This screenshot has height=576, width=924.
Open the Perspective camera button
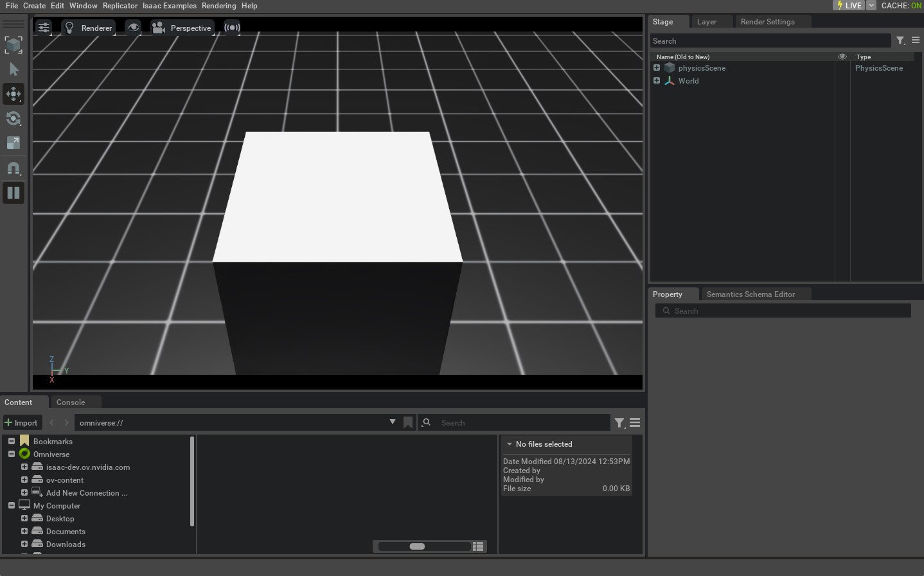click(x=182, y=28)
